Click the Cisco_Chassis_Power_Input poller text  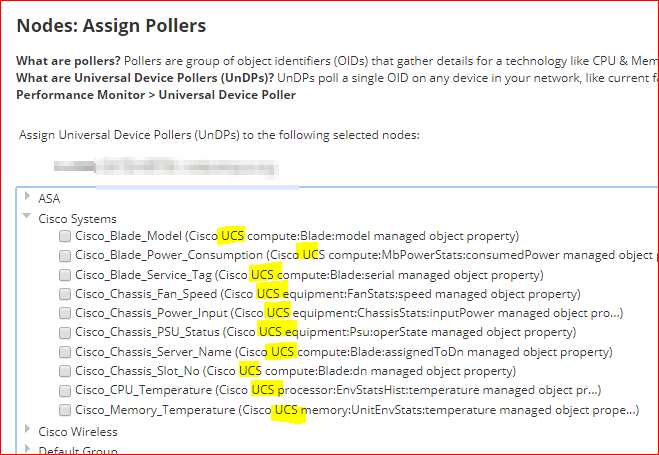[x=349, y=313]
